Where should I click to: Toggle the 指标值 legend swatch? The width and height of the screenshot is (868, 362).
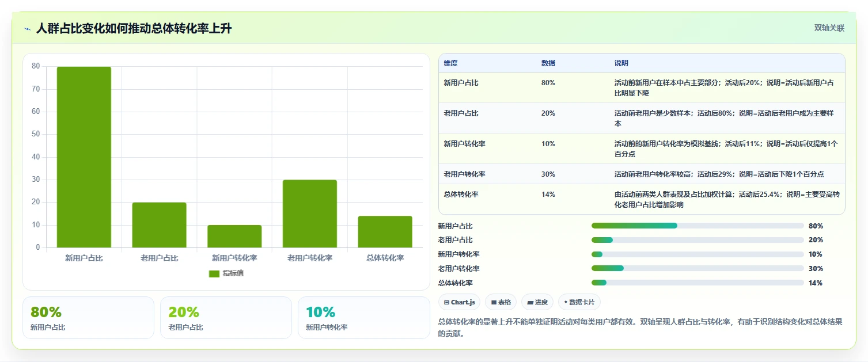tap(214, 274)
